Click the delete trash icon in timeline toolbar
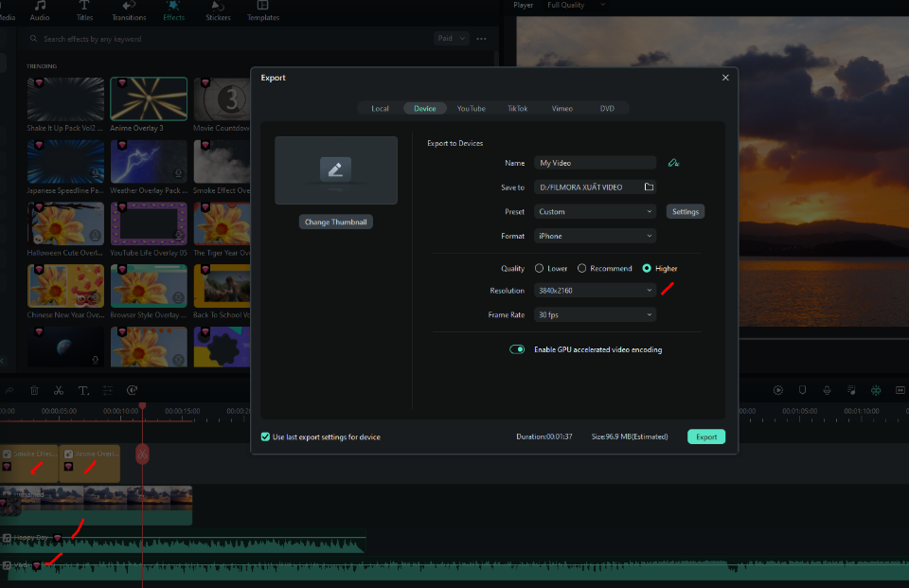The height and width of the screenshot is (588, 909). click(34, 390)
